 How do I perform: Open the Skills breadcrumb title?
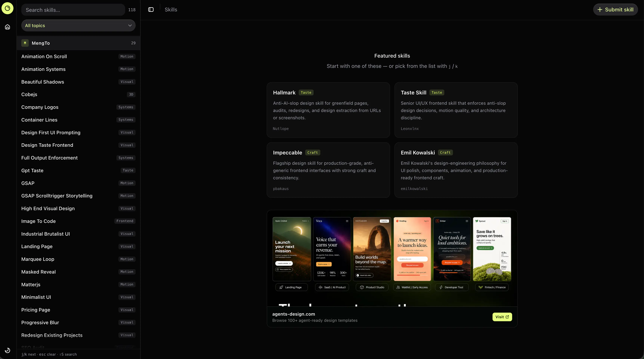coord(171,10)
